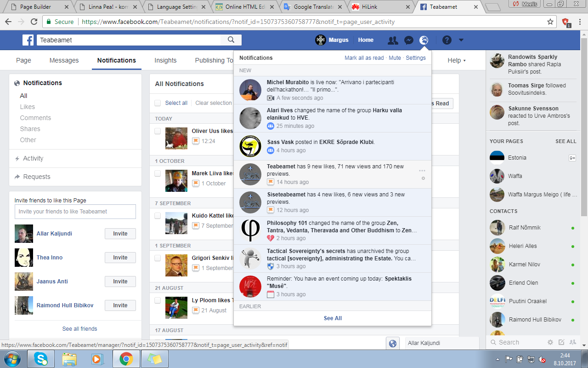588x368 pixels.
Task: Open Skype from the taskbar
Action: tap(41, 359)
